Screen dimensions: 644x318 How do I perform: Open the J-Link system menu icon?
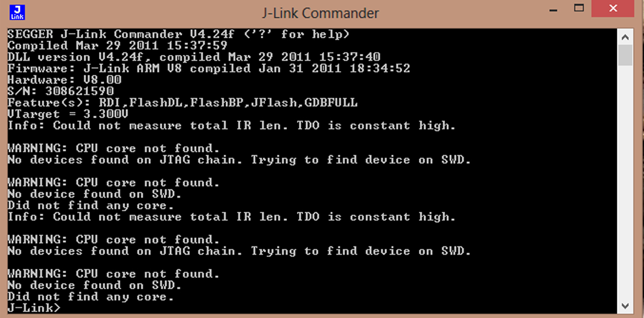click(17, 13)
